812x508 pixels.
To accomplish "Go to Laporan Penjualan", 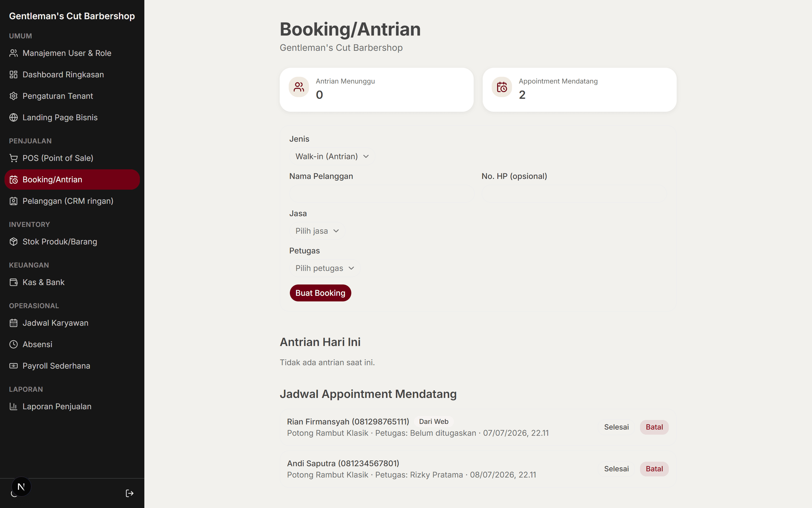I will [72, 407].
